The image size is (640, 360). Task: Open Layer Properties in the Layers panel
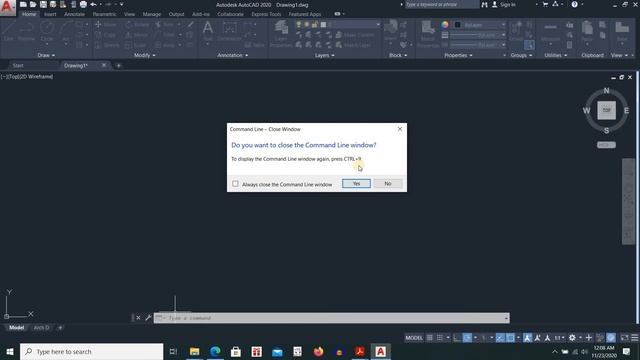point(281,33)
